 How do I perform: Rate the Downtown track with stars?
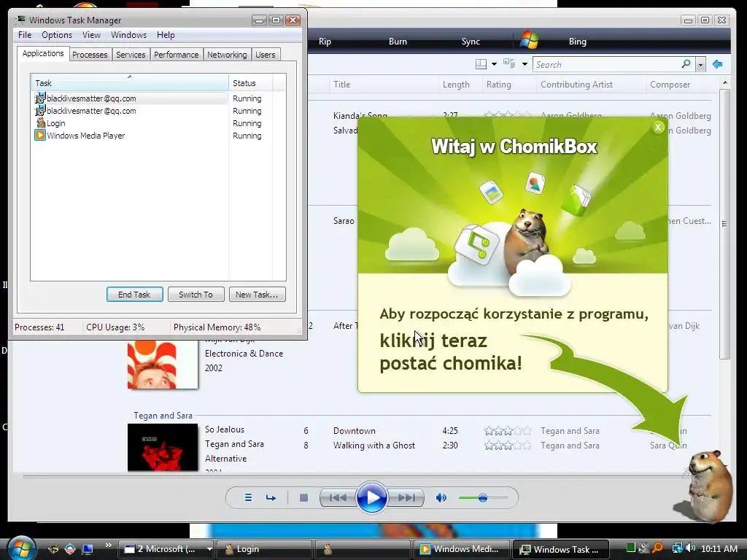(508, 431)
